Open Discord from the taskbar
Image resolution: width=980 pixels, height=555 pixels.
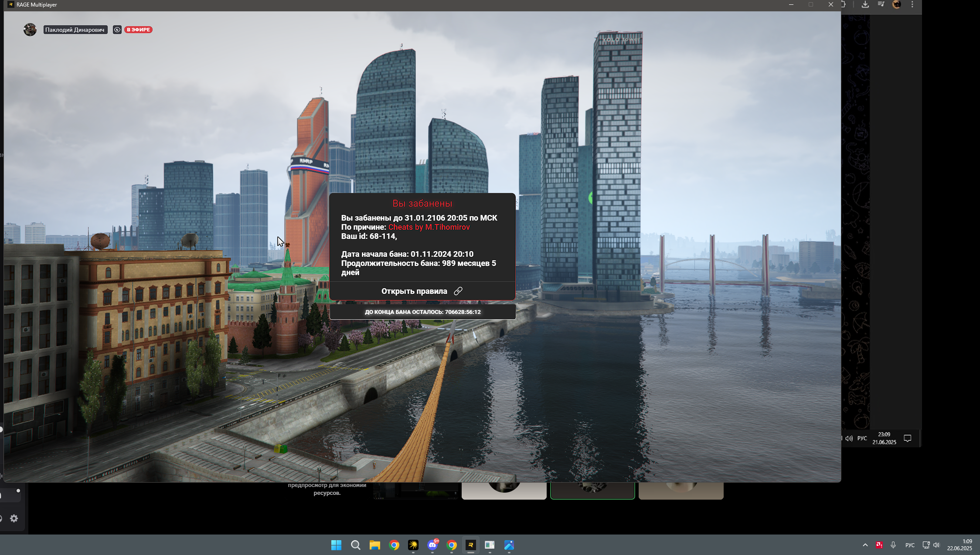click(x=432, y=545)
